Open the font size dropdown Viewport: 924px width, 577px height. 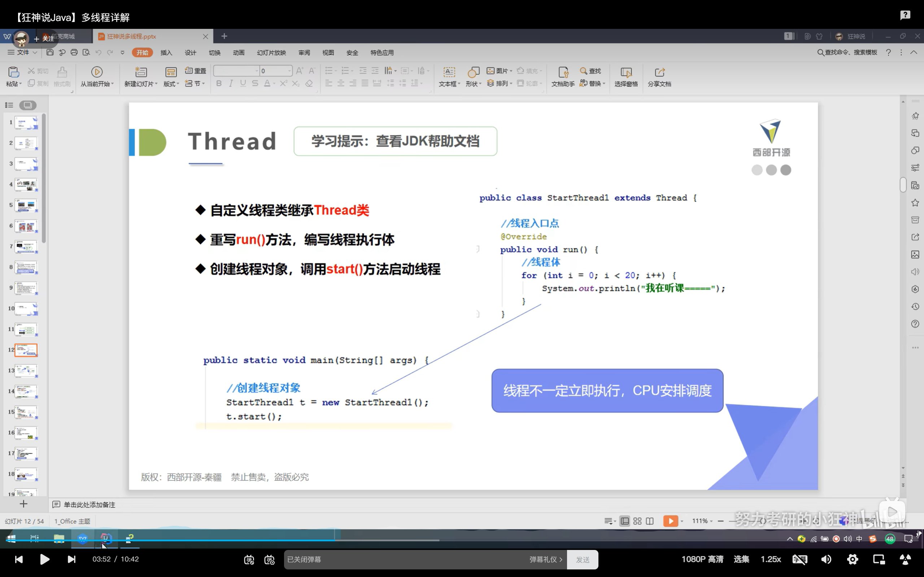[x=289, y=71]
